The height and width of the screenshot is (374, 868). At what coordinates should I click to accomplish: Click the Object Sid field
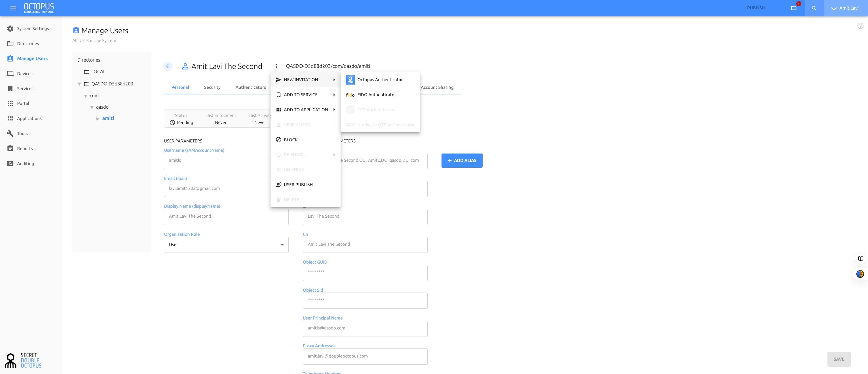[x=365, y=301]
